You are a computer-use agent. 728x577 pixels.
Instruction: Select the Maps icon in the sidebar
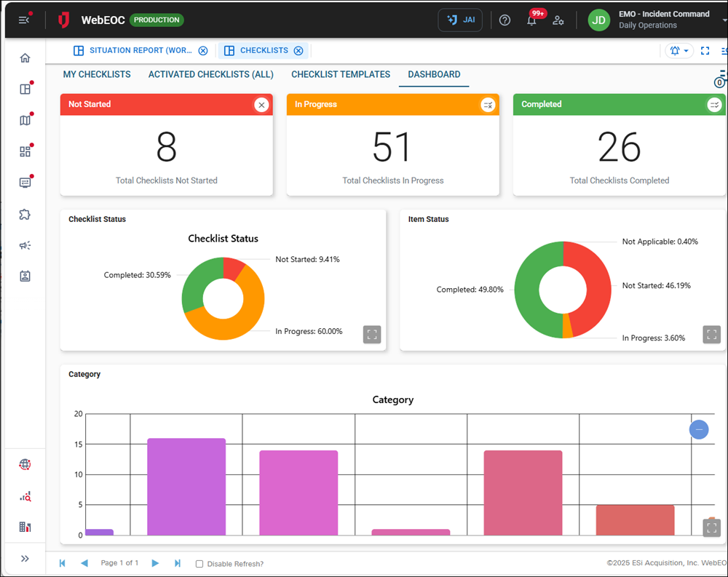tap(25, 119)
